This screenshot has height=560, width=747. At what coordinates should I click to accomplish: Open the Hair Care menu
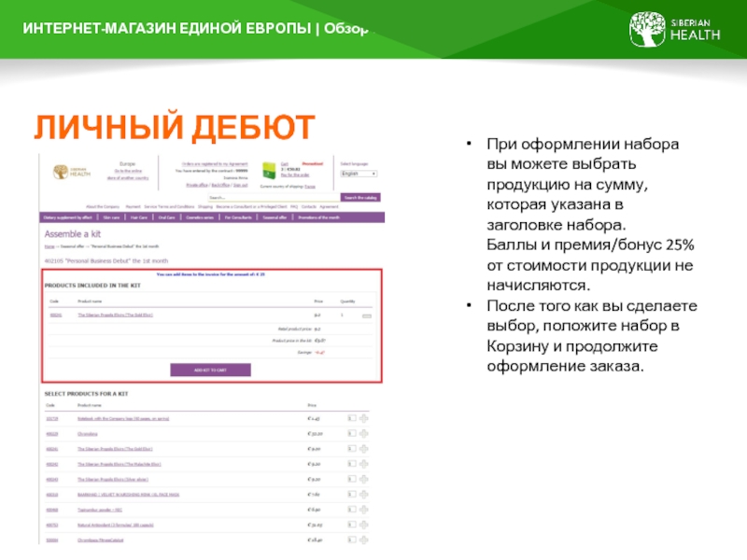pos(139,217)
